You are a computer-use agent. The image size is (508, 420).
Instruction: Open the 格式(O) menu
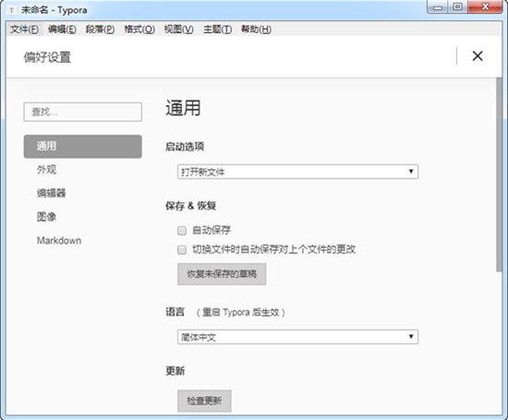click(139, 30)
